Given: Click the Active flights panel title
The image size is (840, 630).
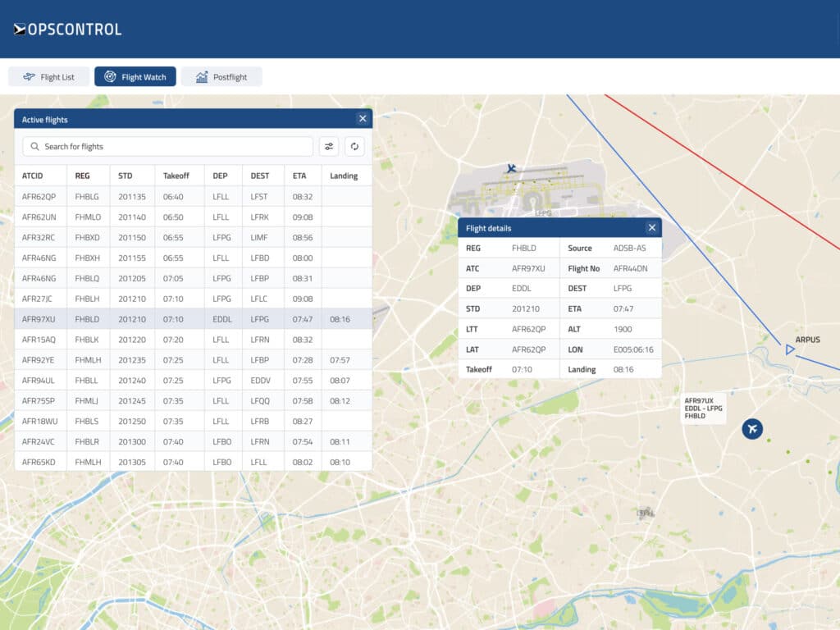Looking at the screenshot, I should pyautogui.click(x=44, y=120).
